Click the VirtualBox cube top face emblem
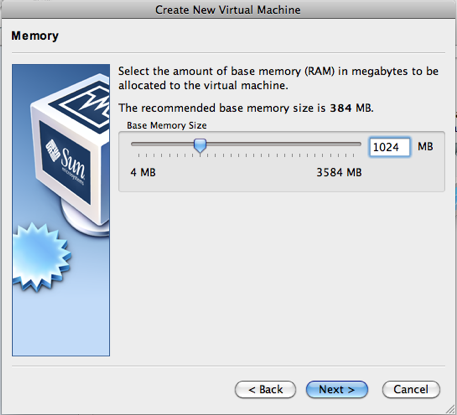This screenshot has height=415, width=457. click(x=84, y=104)
